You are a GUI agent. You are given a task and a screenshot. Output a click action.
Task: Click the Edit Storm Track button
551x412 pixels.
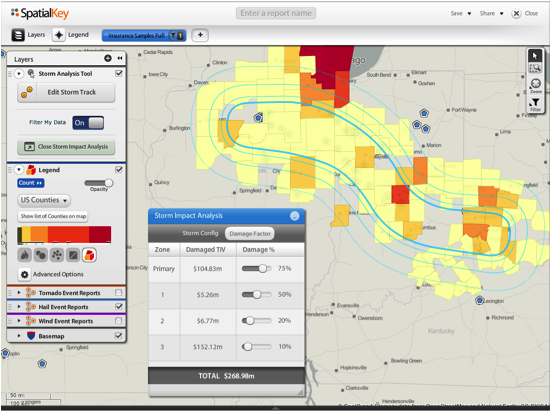coord(66,92)
